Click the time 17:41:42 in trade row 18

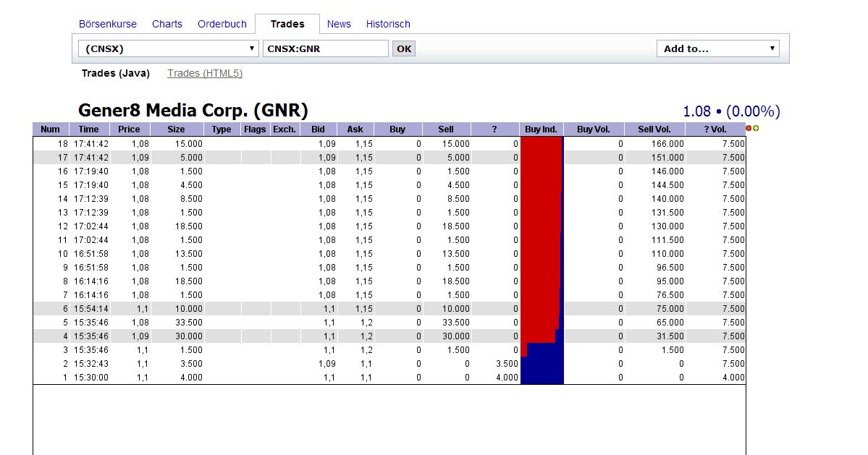pyautogui.click(x=91, y=144)
